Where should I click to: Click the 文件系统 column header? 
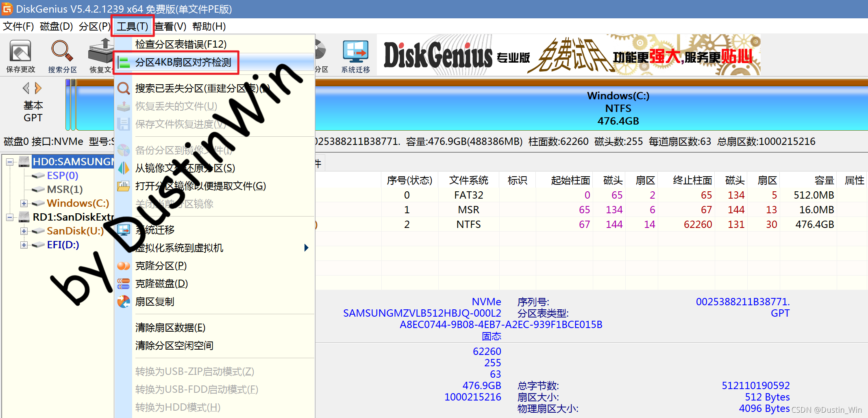click(x=468, y=180)
